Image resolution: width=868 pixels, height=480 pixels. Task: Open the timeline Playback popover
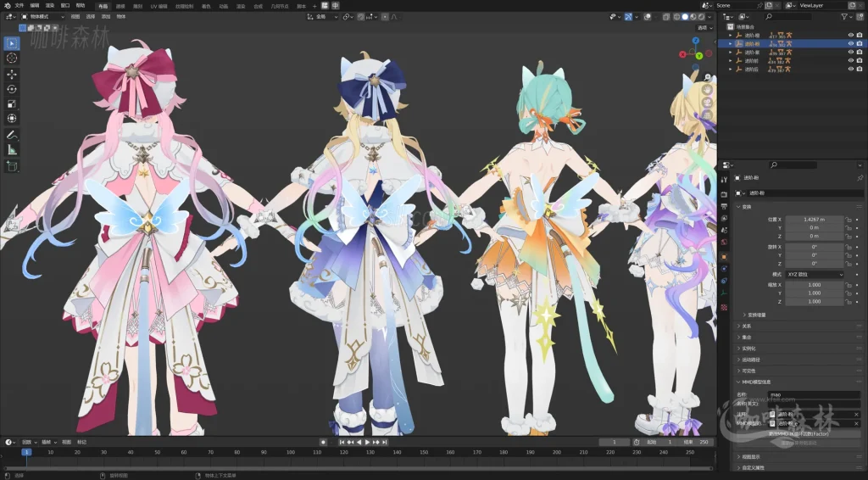29,443
